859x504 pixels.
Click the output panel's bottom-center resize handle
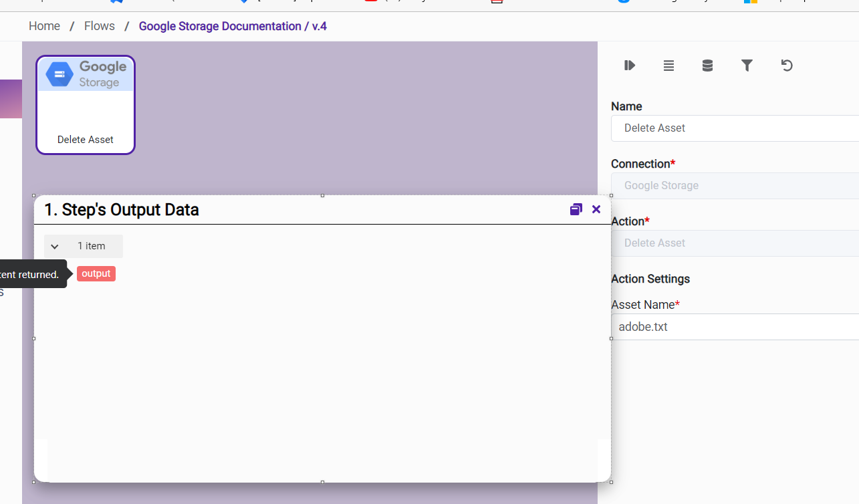tap(322, 482)
